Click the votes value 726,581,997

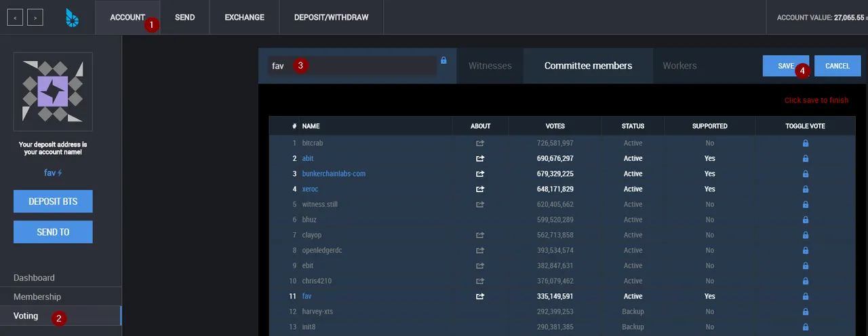555,143
